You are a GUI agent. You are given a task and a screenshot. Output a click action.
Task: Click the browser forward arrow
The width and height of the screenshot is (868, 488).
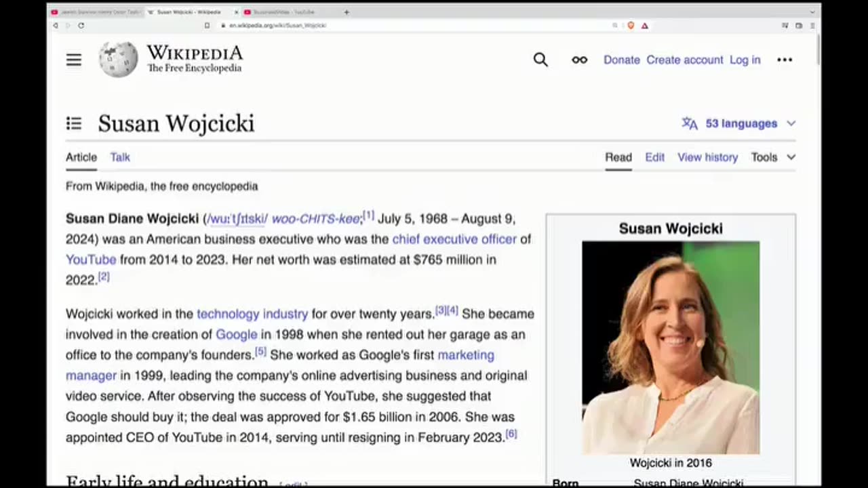tap(68, 25)
